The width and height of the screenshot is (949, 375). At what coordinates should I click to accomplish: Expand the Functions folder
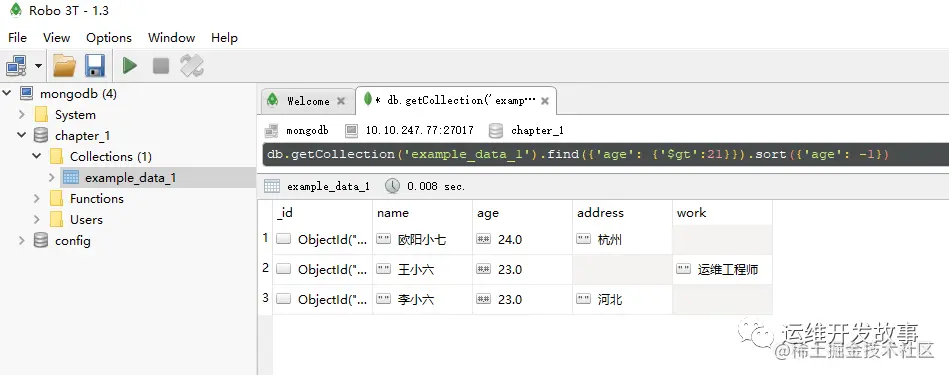click(x=37, y=198)
